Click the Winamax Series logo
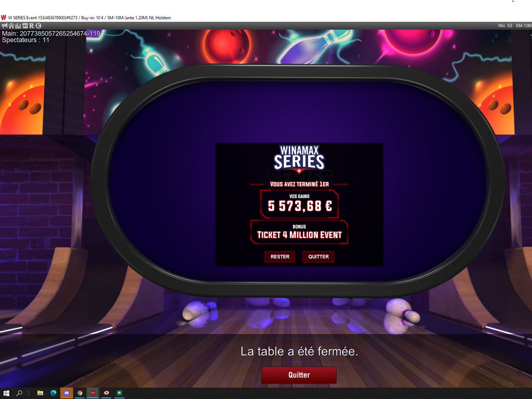532x399 pixels. coord(299,159)
